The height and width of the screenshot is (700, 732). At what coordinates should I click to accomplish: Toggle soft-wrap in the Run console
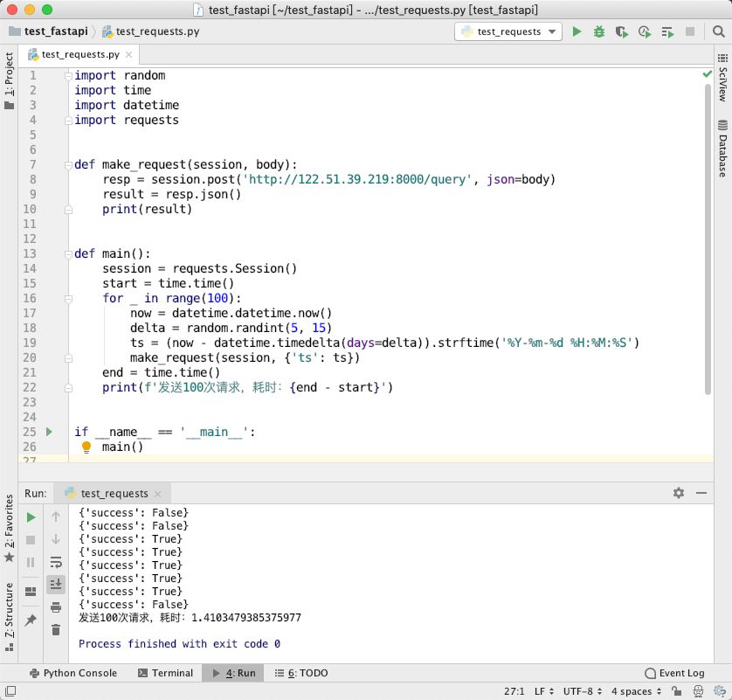56,562
